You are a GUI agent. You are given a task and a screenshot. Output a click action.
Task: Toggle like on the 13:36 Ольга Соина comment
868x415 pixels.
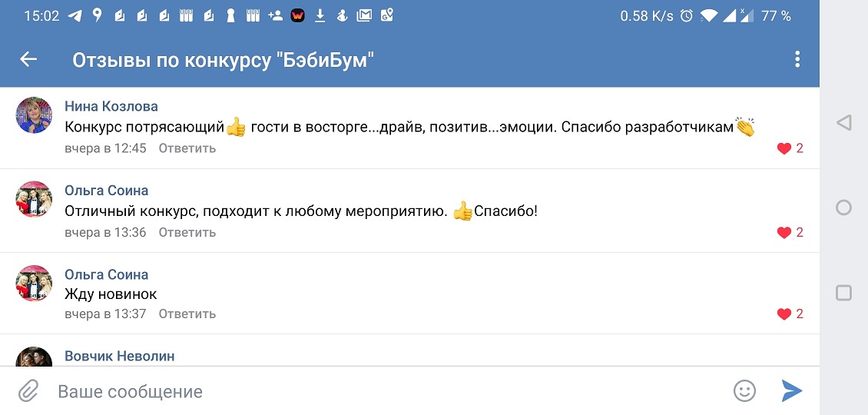click(784, 232)
